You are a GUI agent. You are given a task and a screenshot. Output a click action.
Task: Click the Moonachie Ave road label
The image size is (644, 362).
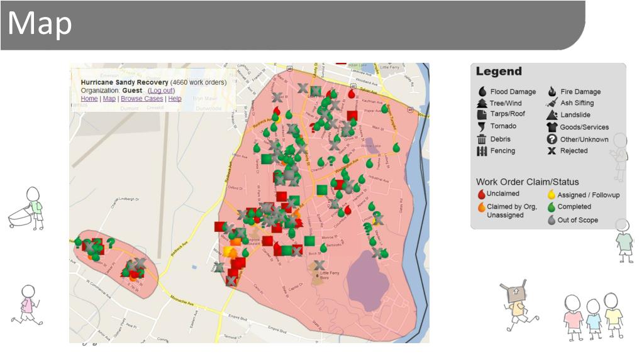click(182, 301)
